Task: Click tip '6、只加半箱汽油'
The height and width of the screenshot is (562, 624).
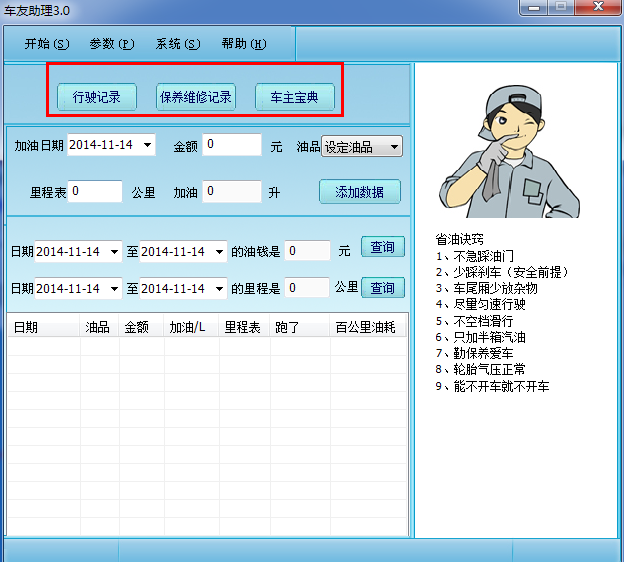Action: coord(480,338)
